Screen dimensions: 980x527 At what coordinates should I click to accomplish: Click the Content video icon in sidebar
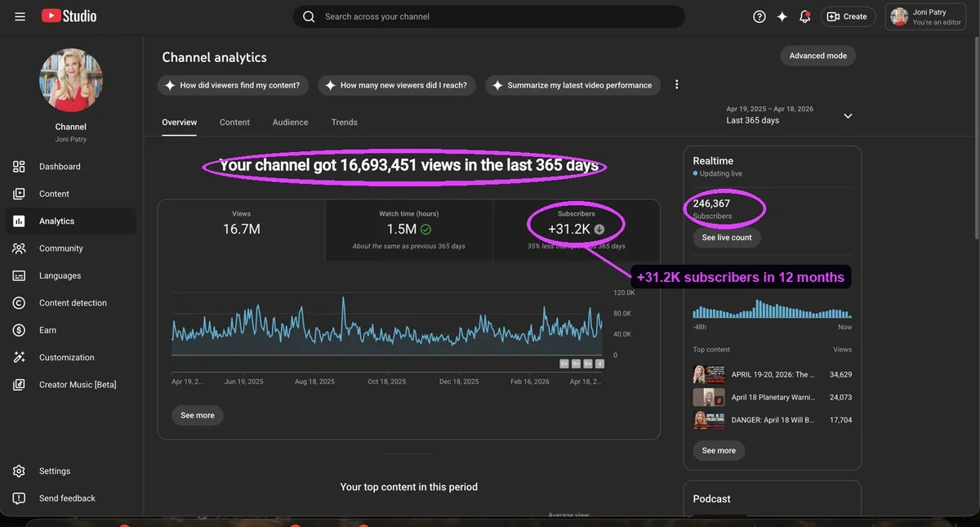click(x=20, y=194)
